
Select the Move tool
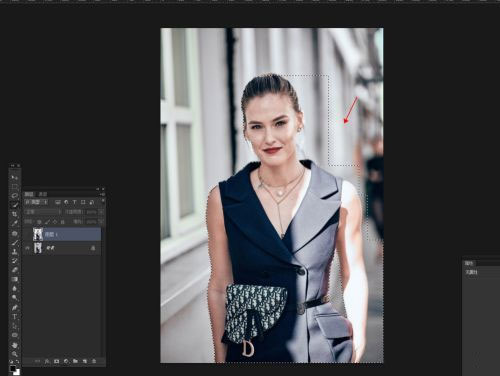[15, 178]
